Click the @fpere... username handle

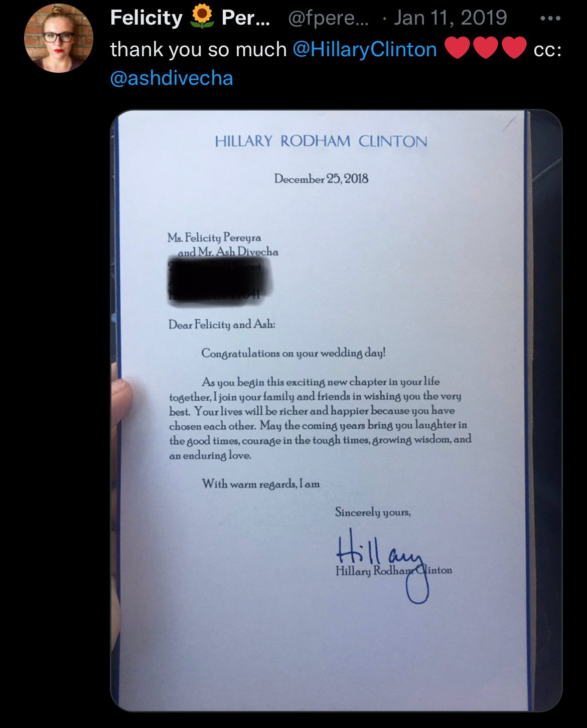click(329, 19)
